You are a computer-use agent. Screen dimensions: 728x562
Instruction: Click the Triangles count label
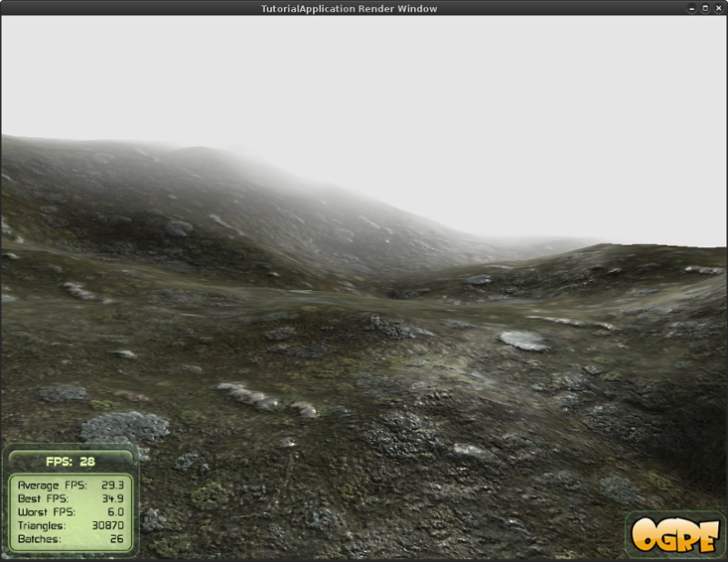point(41,526)
